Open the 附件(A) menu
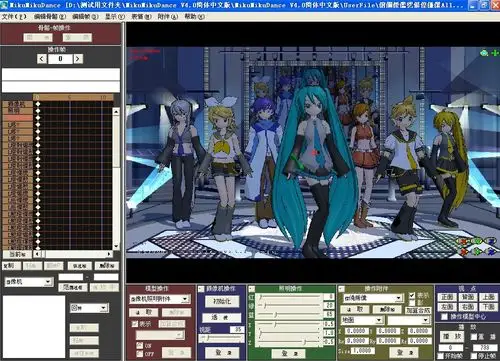Viewport: 500px width, 361px height. pyautogui.click(x=168, y=17)
